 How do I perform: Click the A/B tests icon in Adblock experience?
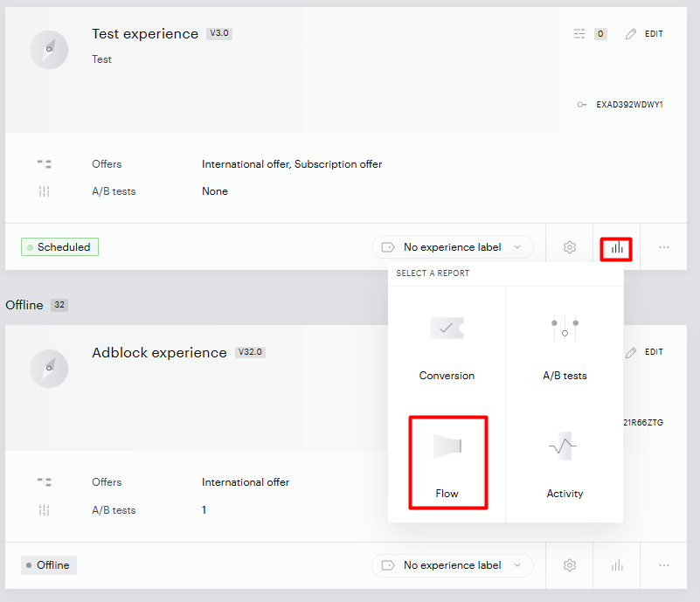(x=44, y=510)
